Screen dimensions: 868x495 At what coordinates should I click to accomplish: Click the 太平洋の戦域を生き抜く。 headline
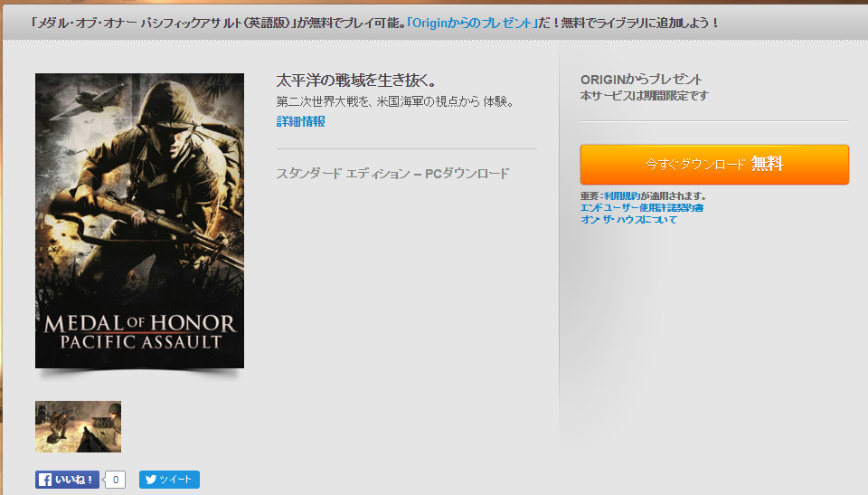pyautogui.click(x=357, y=81)
